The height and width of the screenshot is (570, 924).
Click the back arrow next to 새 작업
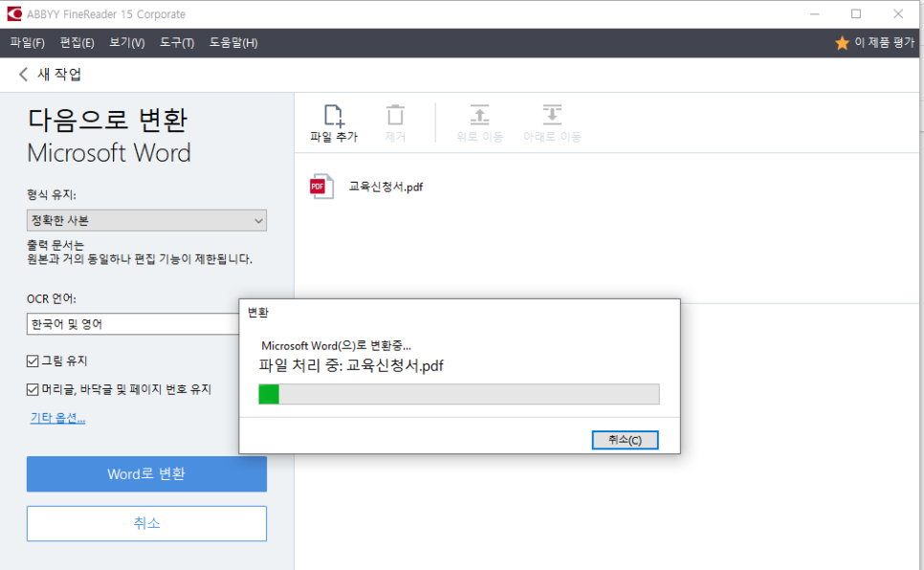[23, 75]
